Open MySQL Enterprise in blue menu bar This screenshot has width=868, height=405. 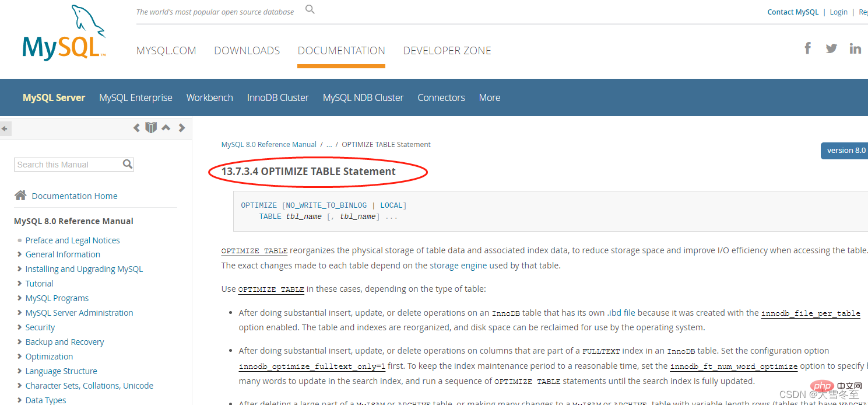click(136, 97)
